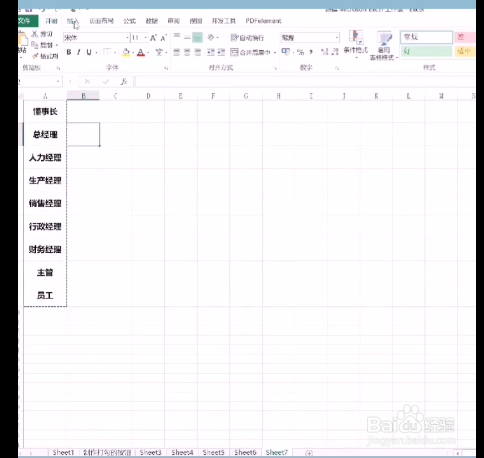Screen dimensions: 484x458
Task: Open the 开发工具 (Developer) ribbon tab
Action: coord(224,21)
